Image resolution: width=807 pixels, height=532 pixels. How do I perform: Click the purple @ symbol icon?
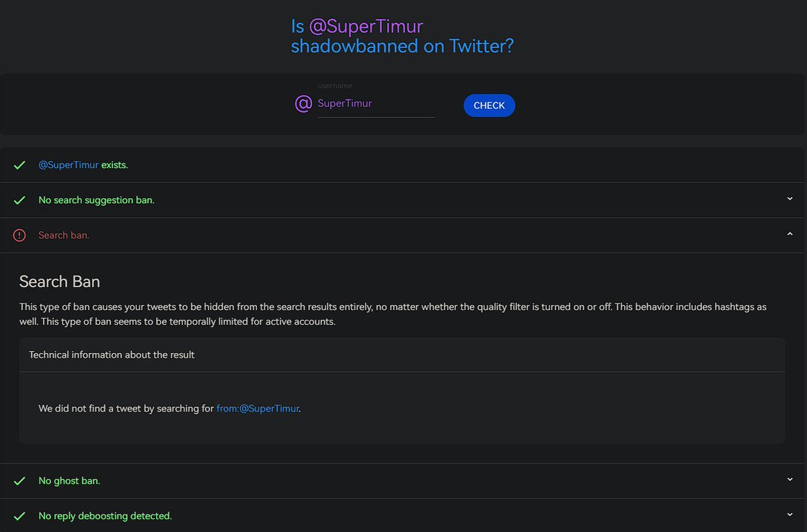click(x=303, y=104)
